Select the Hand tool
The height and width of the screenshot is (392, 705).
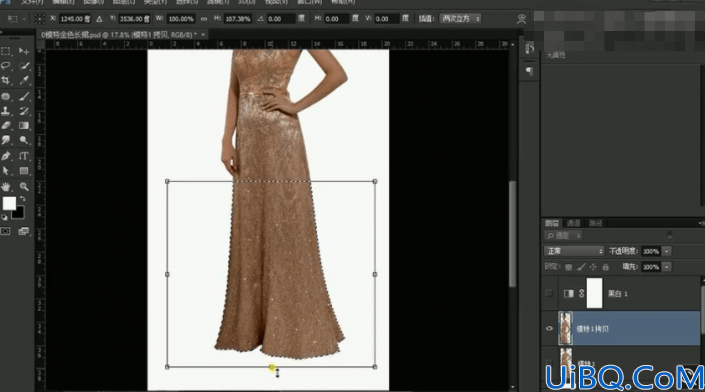[x=6, y=187]
